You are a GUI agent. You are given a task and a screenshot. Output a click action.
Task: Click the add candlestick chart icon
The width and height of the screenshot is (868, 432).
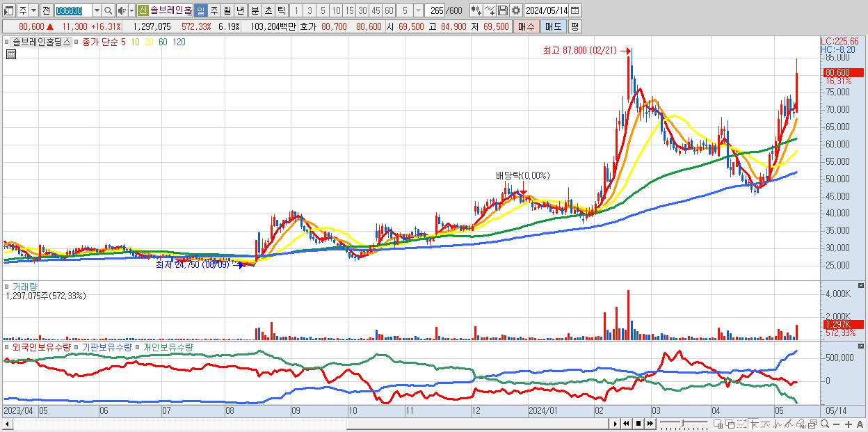476,10
